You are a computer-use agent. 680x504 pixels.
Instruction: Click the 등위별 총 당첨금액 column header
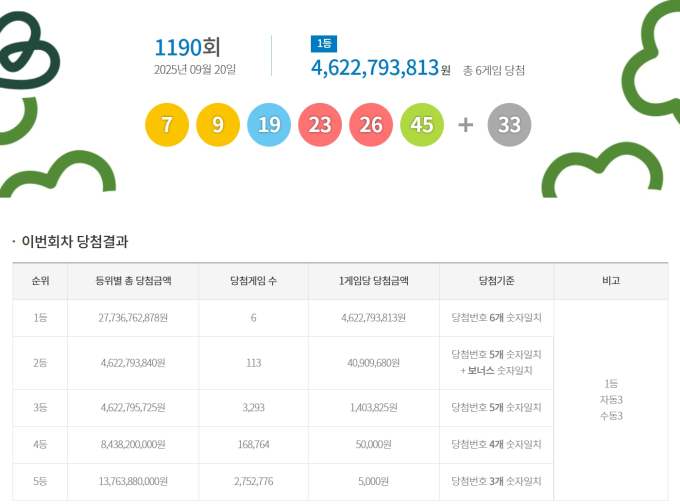[x=133, y=281]
